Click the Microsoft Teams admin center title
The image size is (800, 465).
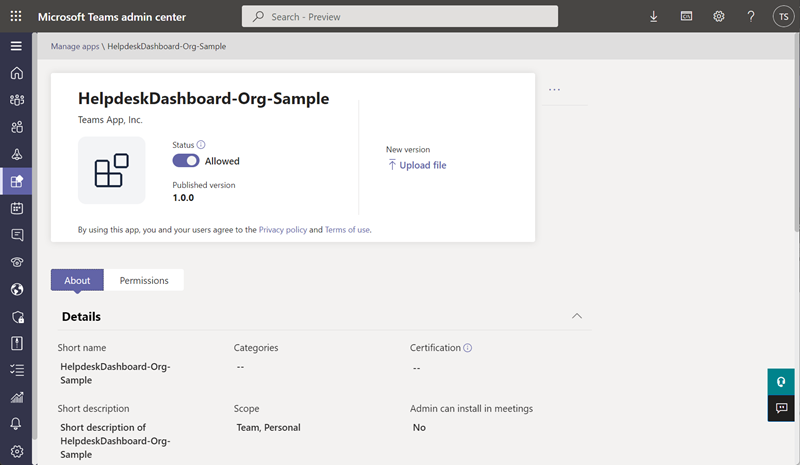coord(112,17)
